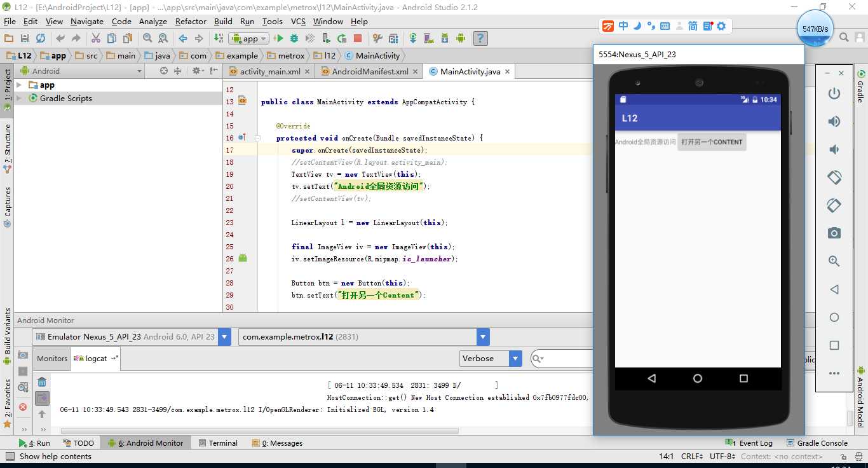Lower the emulator volume

[834, 149]
